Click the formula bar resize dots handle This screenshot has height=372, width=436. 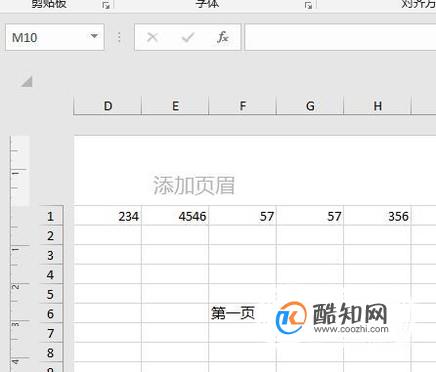[119, 37]
